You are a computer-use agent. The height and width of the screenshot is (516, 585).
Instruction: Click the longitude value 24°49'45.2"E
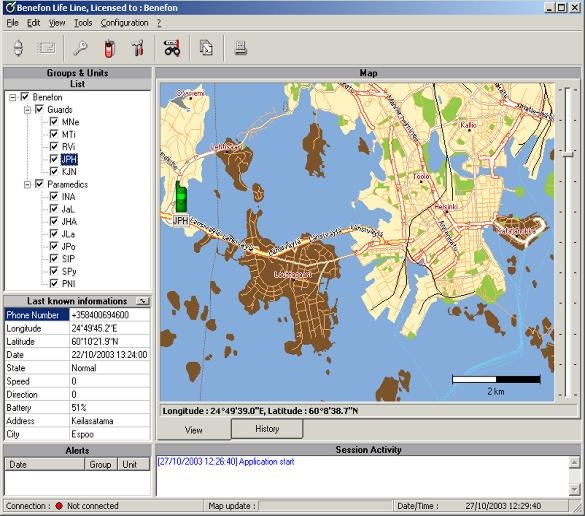point(94,328)
